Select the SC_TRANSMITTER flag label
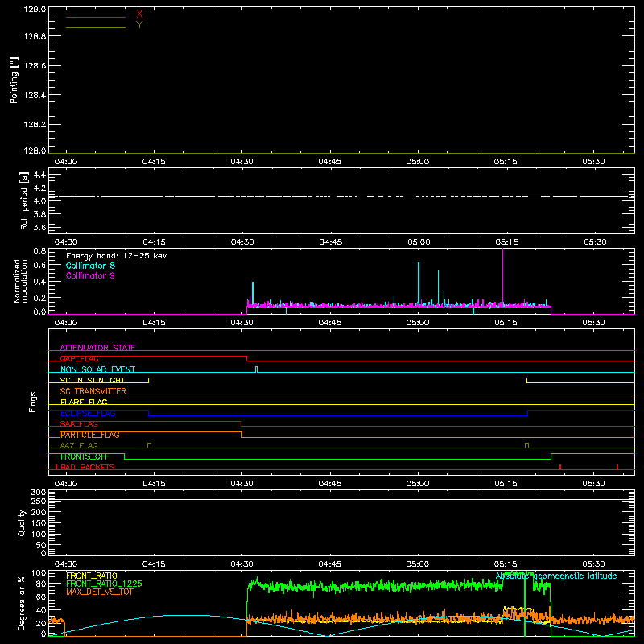644x644 pixels. [93, 391]
